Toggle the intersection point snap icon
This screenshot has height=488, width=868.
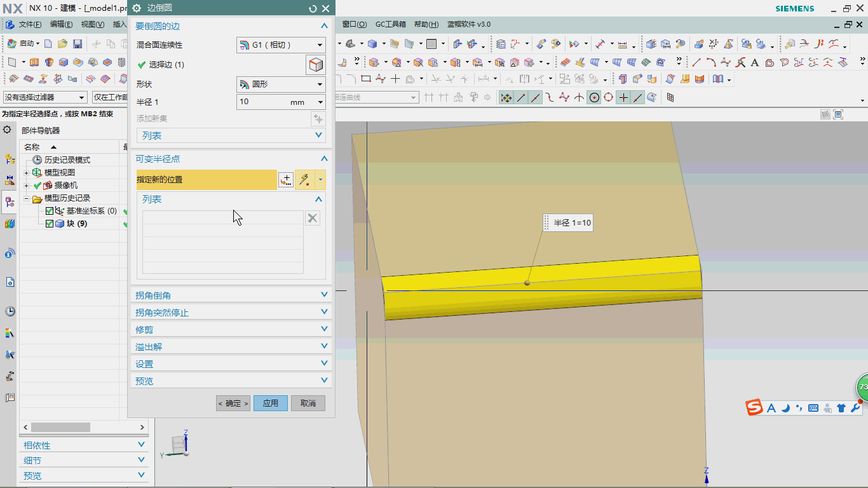(580, 97)
